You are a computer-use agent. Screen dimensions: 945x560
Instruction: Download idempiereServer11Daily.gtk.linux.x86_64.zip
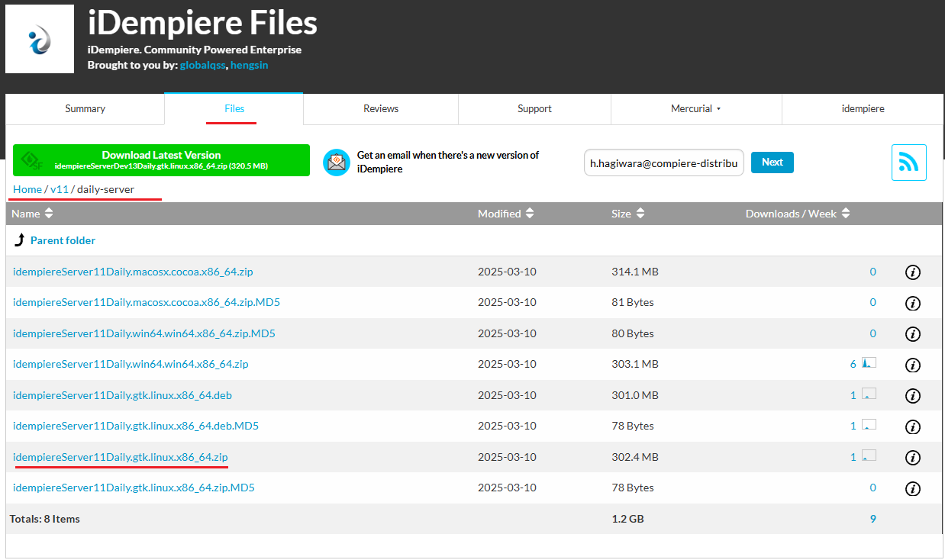click(120, 457)
